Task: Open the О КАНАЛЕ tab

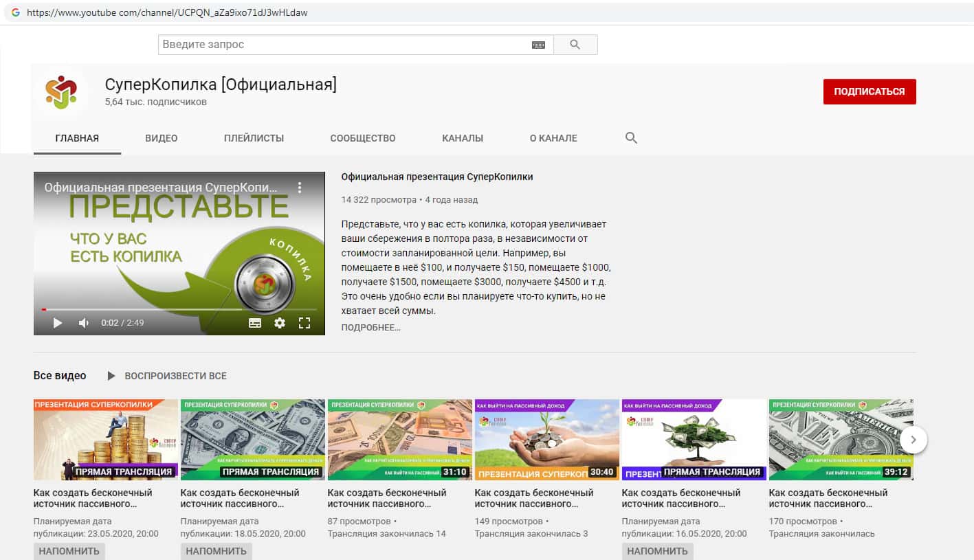Action: pos(553,138)
